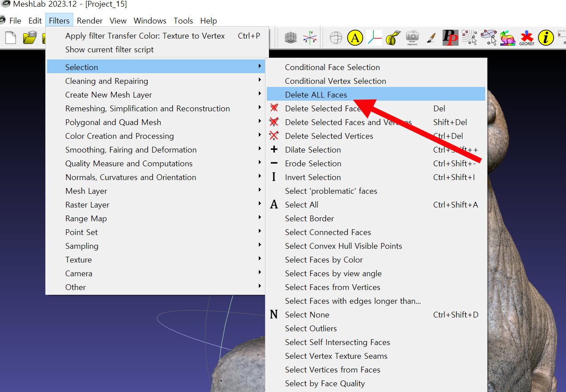Open the Render menu
The height and width of the screenshot is (392, 566).
point(90,20)
